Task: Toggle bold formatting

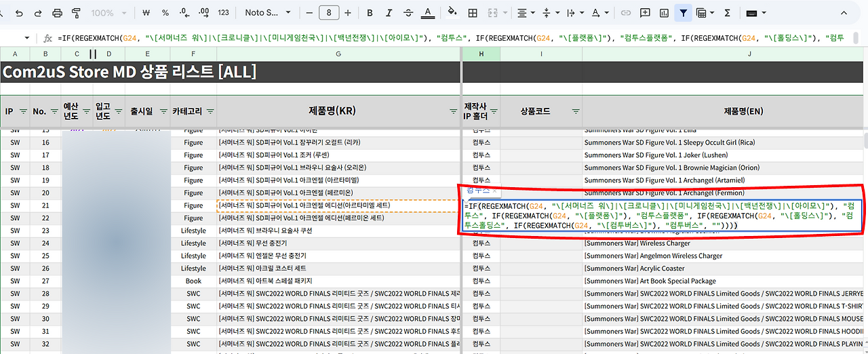Action: [370, 13]
